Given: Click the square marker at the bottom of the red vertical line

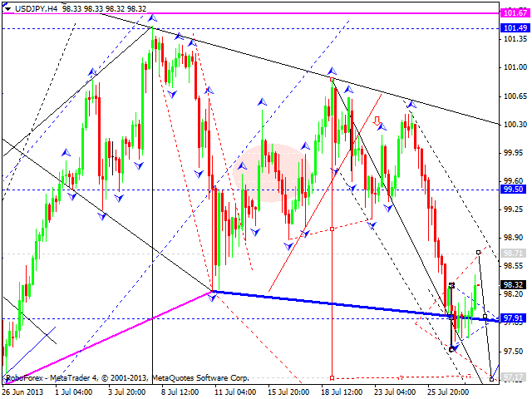Looking at the screenshot, I should tap(332, 378).
